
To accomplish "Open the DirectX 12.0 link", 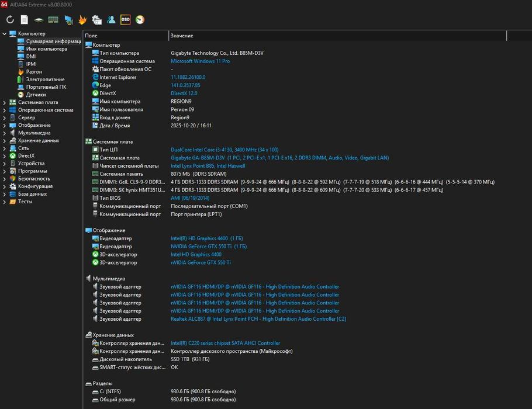I will pyautogui.click(x=184, y=93).
